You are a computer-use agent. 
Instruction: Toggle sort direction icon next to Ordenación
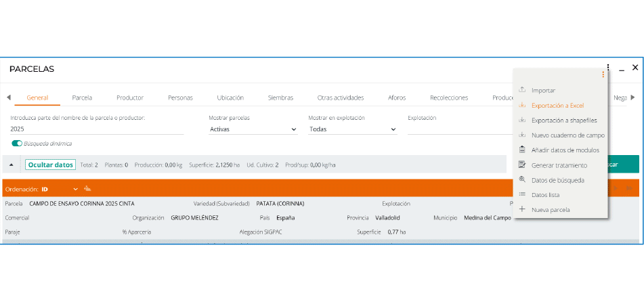(x=87, y=189)
